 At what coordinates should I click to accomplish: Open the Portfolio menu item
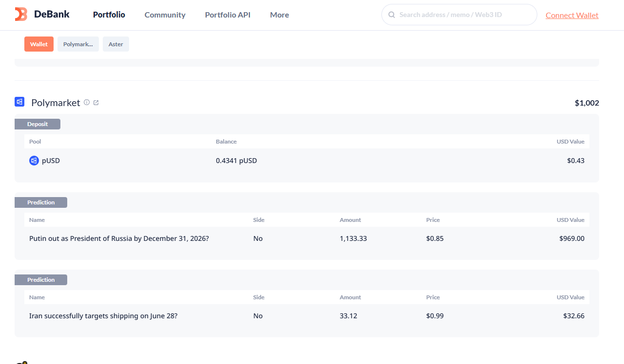pos(109,15)
